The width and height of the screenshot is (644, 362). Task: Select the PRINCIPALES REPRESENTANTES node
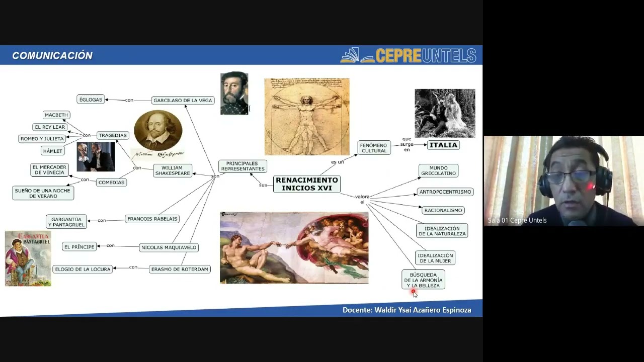click(243, 166)
